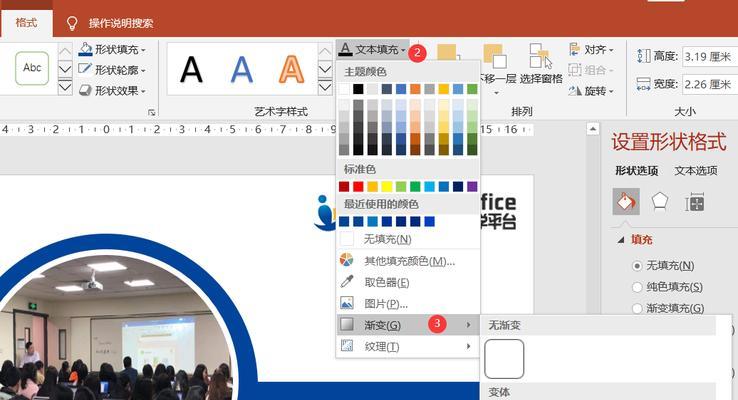Click the eyedropper icon

click(347, 281)
